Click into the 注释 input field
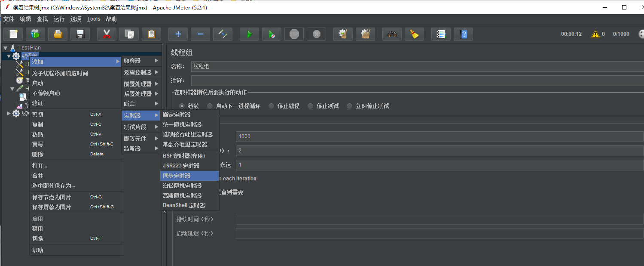This screenshot has width=644, height=266. [417, 80]
